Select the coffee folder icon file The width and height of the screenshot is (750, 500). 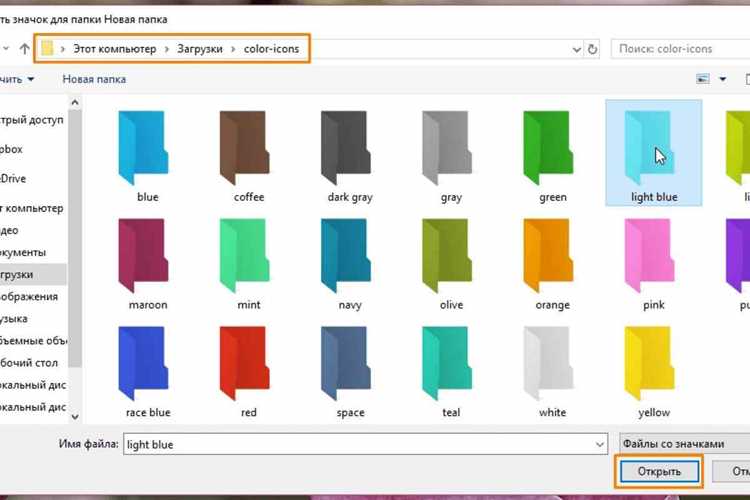(245, 148)
